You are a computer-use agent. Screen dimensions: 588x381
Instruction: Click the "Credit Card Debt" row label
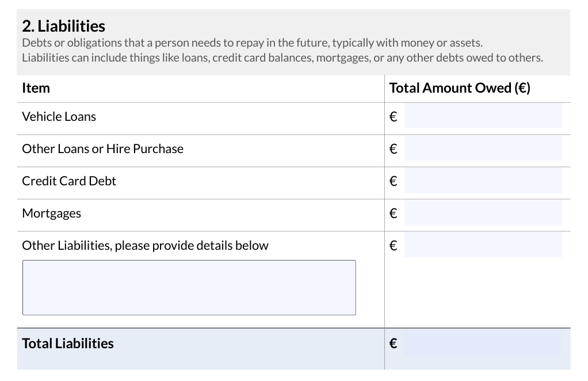point(69,181)
